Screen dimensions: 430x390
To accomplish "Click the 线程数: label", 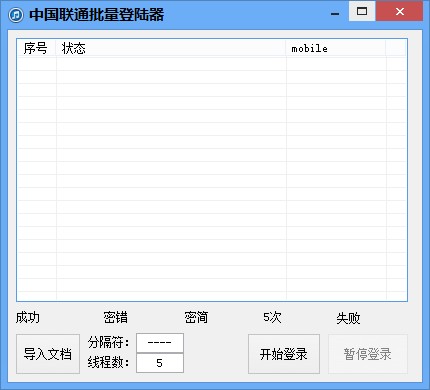I will [x=108, y=362].
